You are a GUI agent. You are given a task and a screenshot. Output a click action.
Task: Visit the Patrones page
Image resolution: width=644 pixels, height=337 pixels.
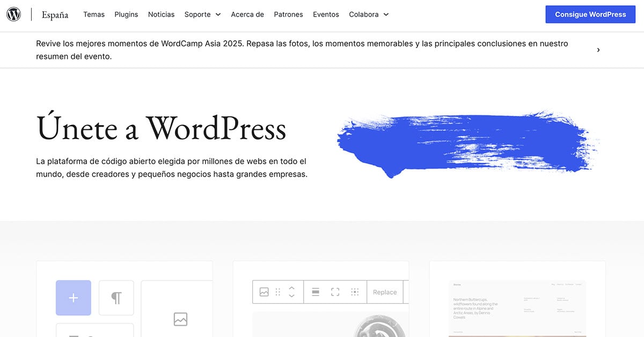[288, 14]
